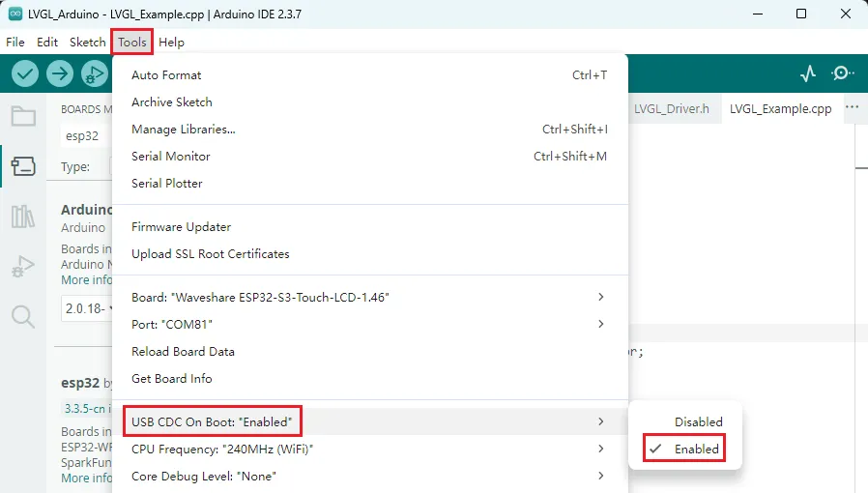Expand the CPU Frequency submenu arrow
Screen dimensions: 868x493
(601, 449)
